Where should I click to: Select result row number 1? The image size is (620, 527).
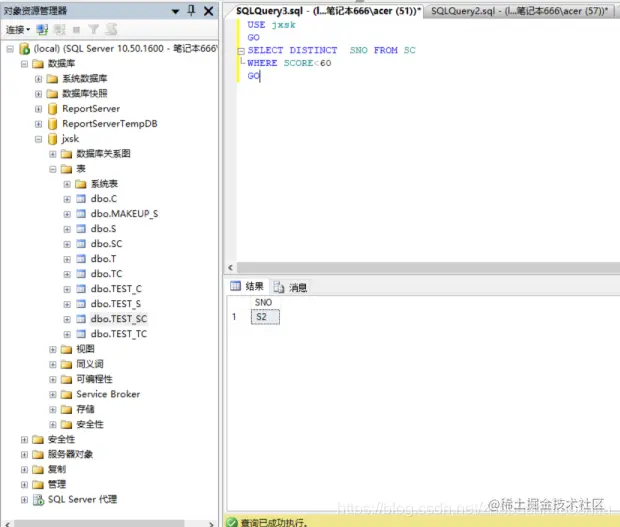(234, 317)
